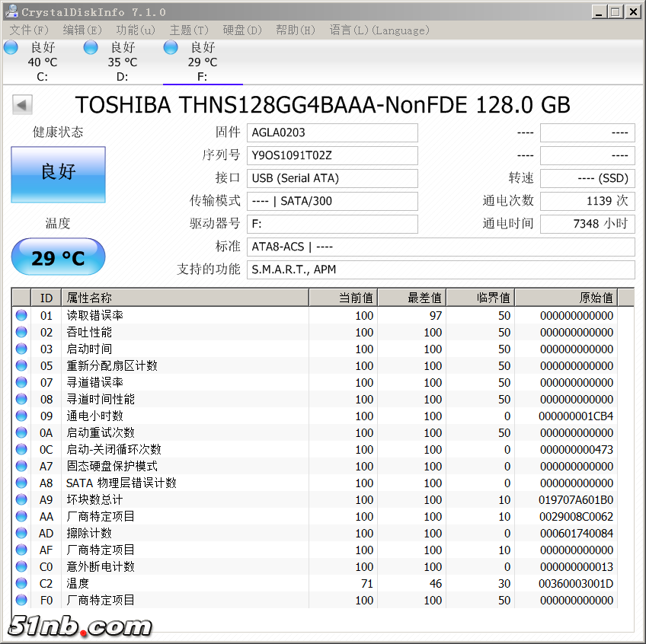Click the serial number field Y9OS1091T02Z
The image size is (646, 644).
(332, 155)
